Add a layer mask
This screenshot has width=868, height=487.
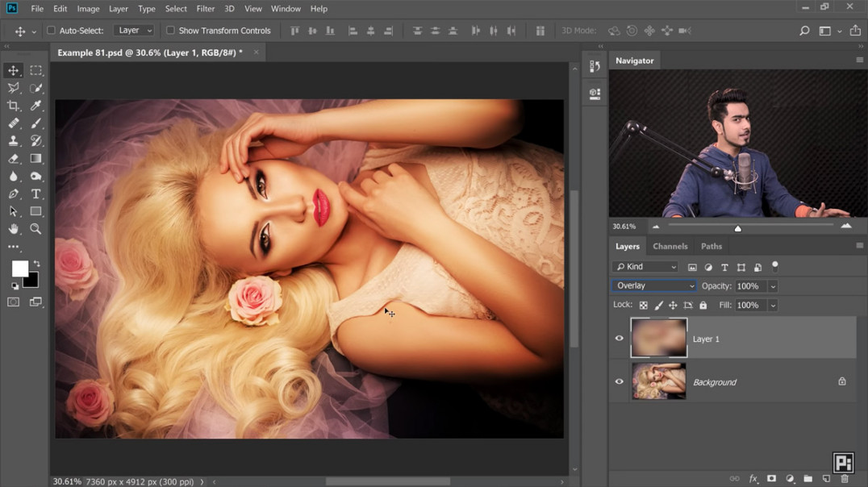pyautogui.click(x=771, y=479)
